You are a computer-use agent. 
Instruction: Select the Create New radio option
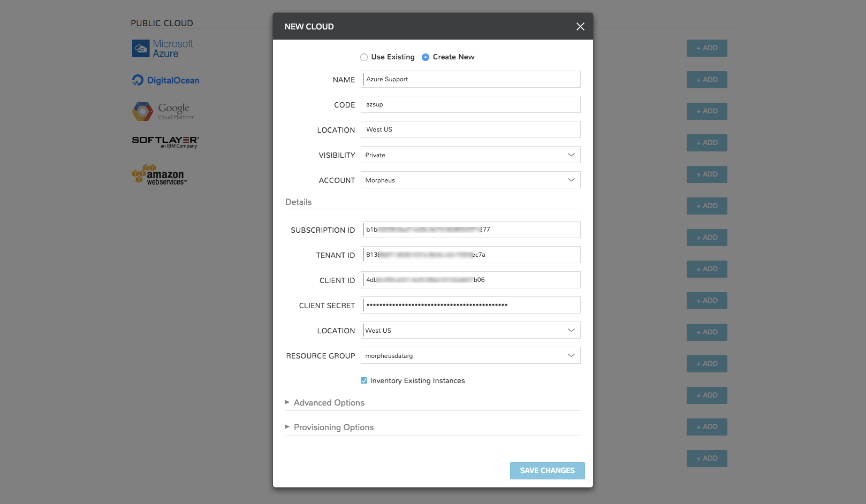[x=426, y=57]
